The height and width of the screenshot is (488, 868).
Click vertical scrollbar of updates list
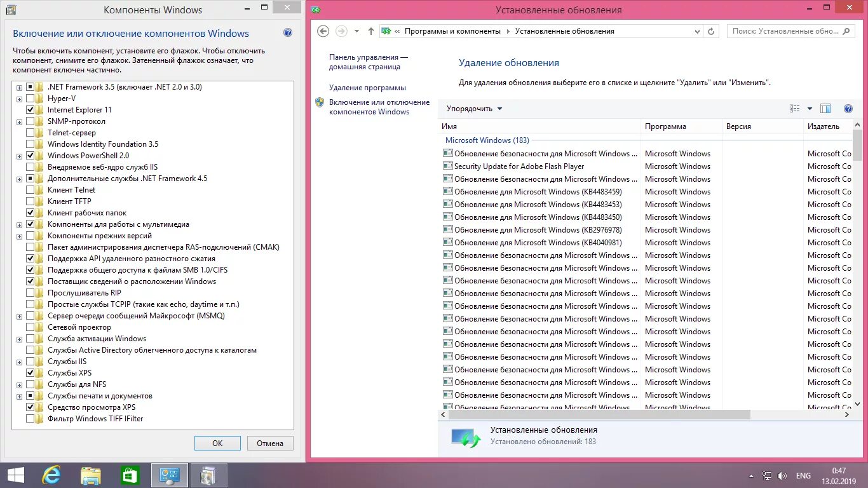(x=857, y=147)
